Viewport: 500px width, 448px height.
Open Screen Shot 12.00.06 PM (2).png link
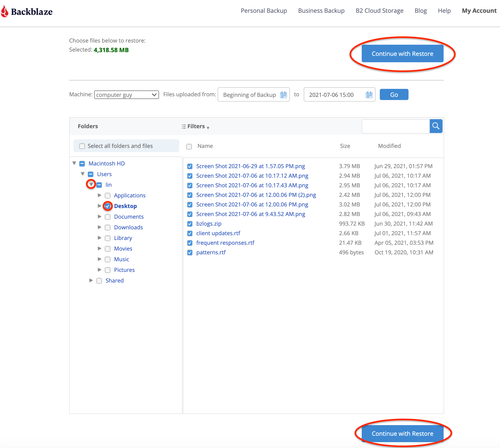point(256,195)
